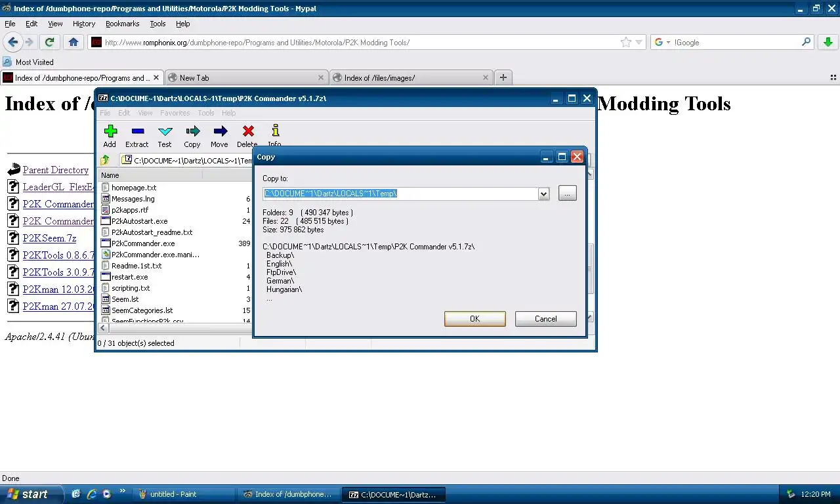Confirm the copy with OK
This screenshot has width=840, height=504.
click(475, 319)
